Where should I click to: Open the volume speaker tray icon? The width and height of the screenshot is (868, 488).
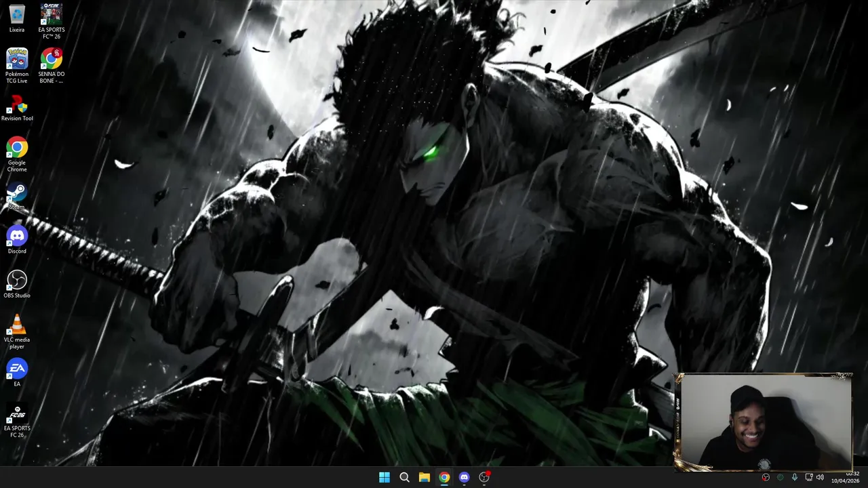click(x=820, y=477)
